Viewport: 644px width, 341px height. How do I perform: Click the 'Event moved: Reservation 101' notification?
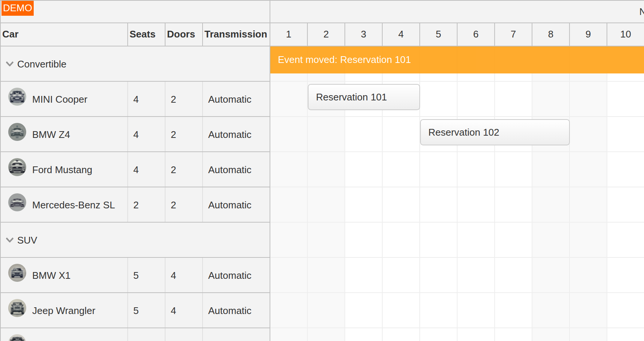coord(457,60)
